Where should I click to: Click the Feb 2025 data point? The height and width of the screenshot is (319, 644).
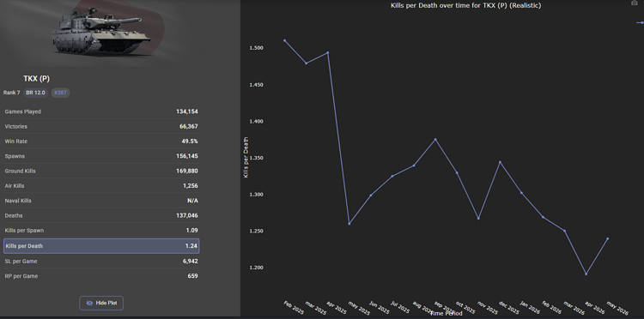284,40
